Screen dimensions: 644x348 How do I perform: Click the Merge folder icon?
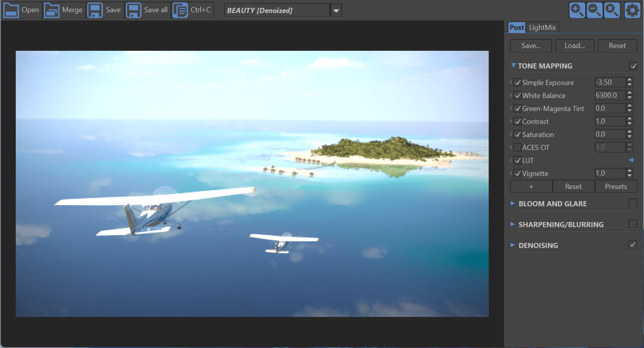click(52, 10)
